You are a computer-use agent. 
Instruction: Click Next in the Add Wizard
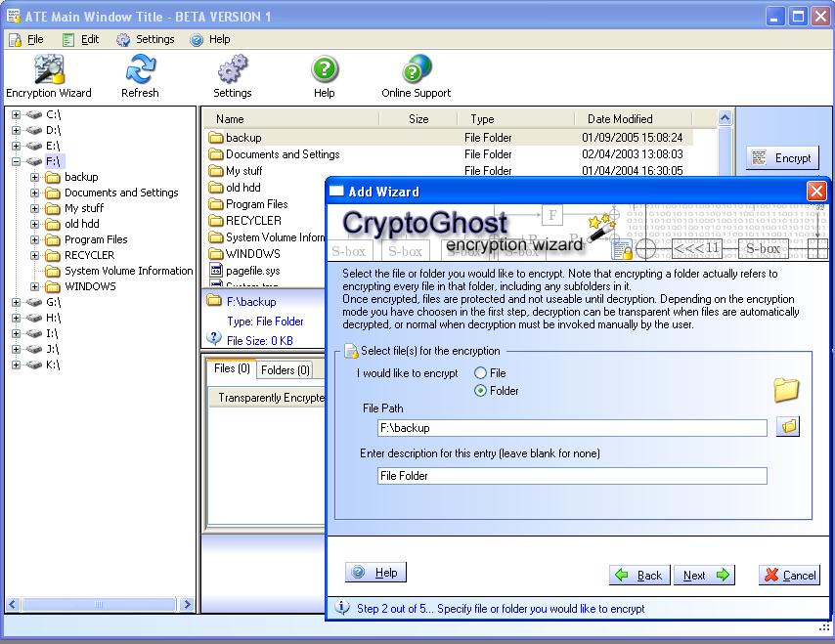coord(705,575)
